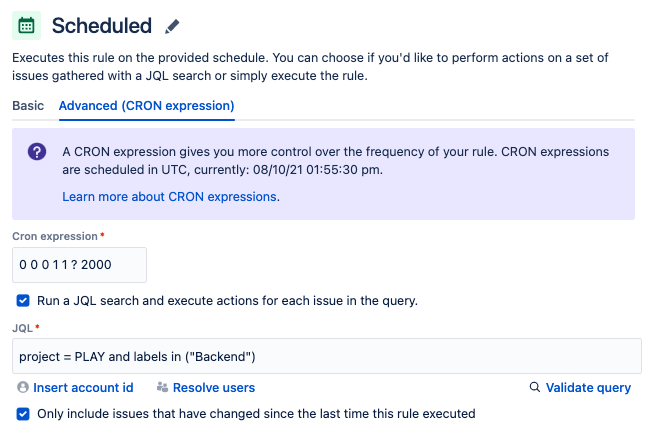Uncheck the Run a JQL search checkbox
The image size is (652, 433).
[23, 300]
